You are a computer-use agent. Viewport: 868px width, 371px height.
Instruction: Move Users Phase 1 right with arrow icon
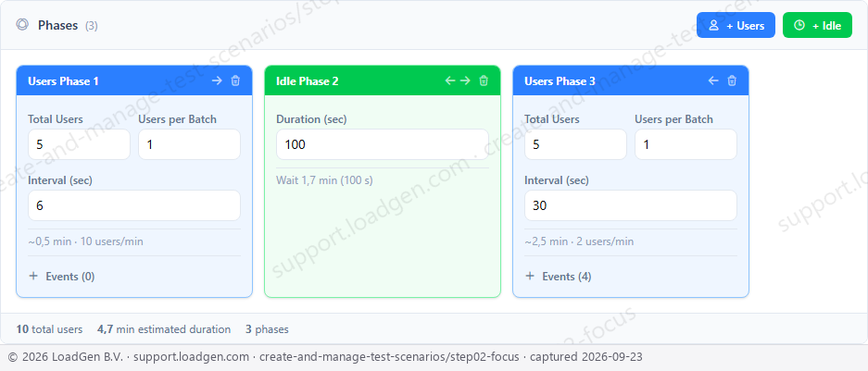coord(217,80)
